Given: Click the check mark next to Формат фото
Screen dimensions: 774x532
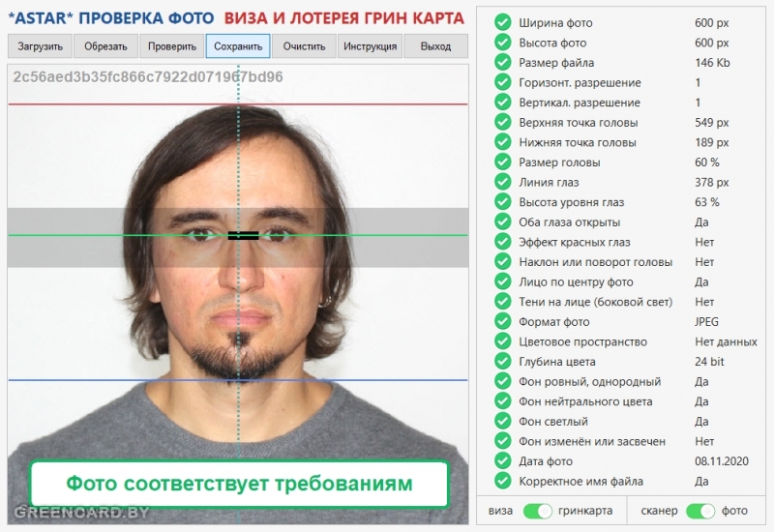Looking at the screenshot, I should coord(502,321).
